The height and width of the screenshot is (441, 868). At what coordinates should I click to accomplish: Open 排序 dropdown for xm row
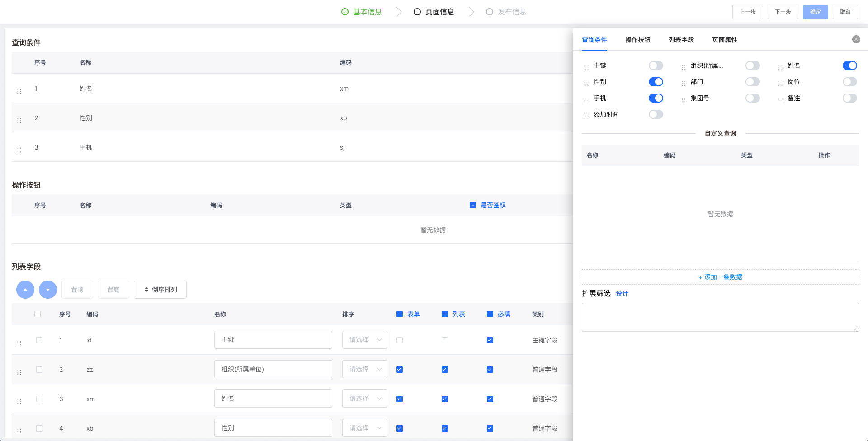click(365, 399)
